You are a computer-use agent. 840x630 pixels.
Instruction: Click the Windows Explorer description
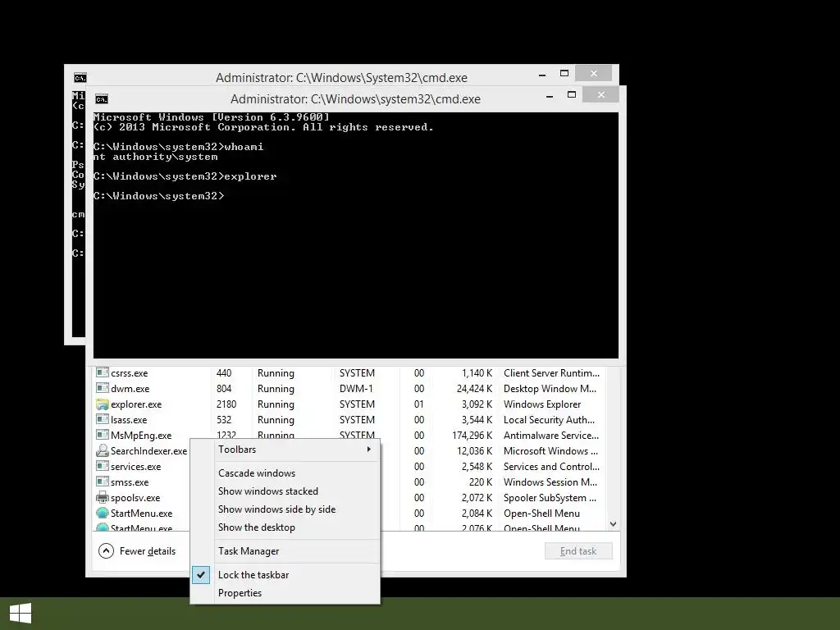(x=542, y=404)
